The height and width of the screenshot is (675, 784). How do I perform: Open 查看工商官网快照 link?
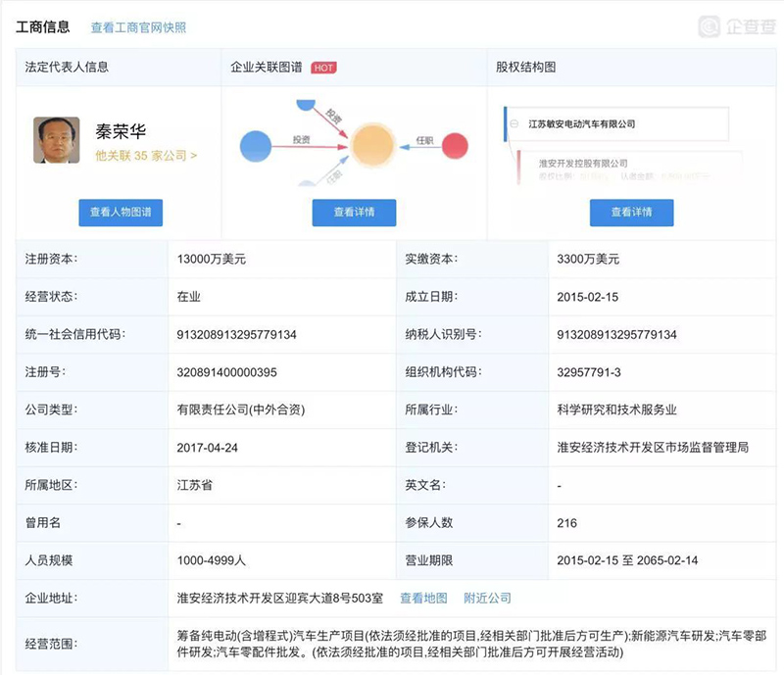click(x=138, y=27)
